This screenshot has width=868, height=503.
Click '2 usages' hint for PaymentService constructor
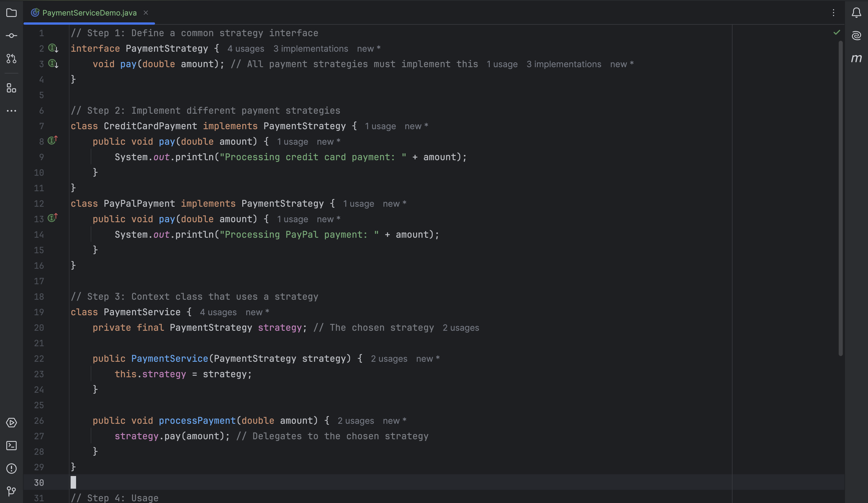(x=389, y=359)
